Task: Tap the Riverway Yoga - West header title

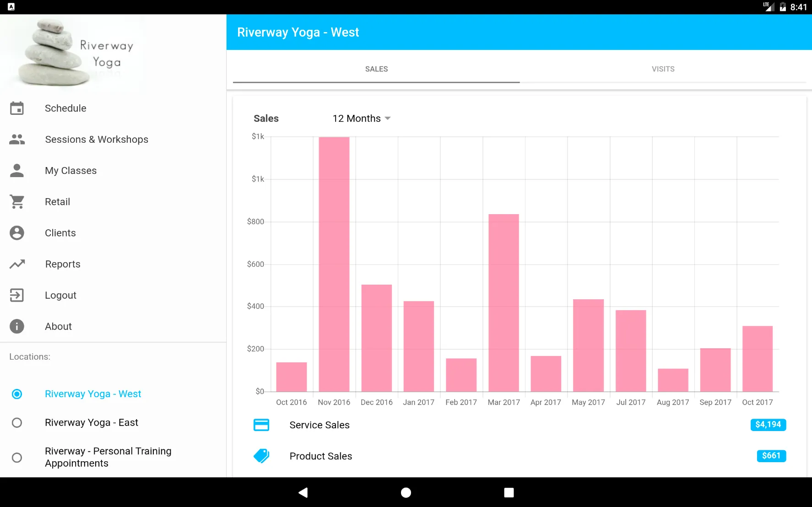Action: [298, 32]
